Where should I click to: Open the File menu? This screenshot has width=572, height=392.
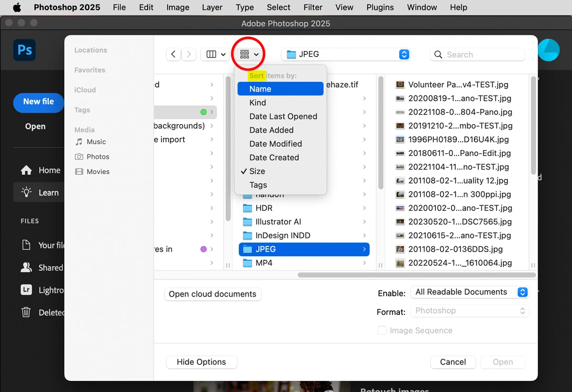(120, 7)
